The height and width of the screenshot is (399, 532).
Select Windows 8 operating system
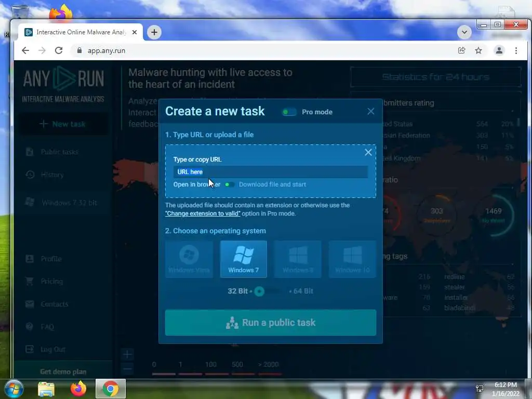click(298, 259)
